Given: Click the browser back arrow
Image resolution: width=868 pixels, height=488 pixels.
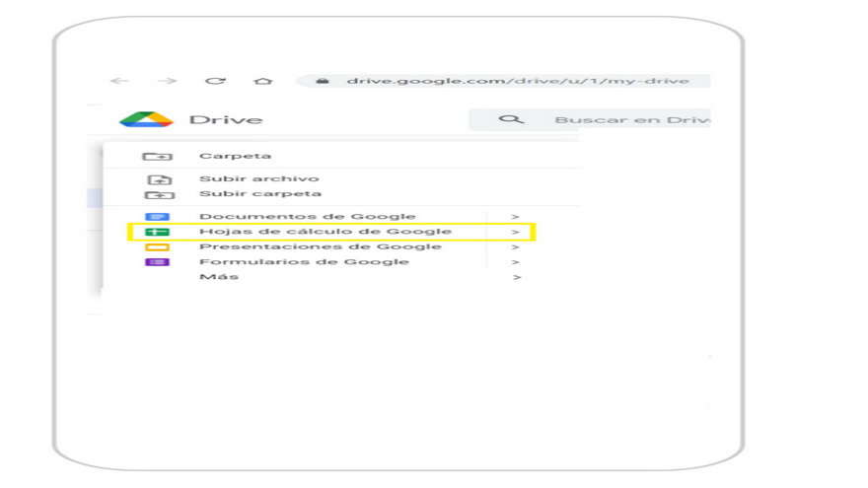Looking at the screenshot, I should [119, 81].
